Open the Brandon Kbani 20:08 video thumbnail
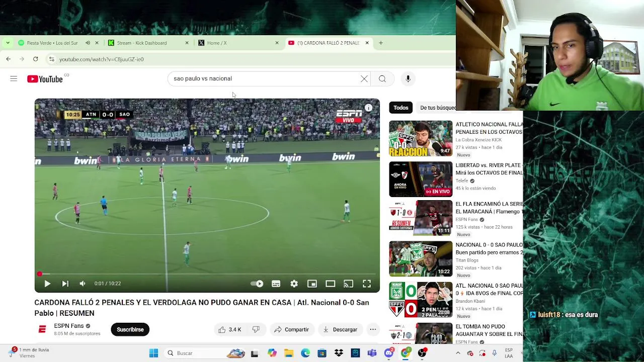The image size is (644, 362). tap(421, 300)
